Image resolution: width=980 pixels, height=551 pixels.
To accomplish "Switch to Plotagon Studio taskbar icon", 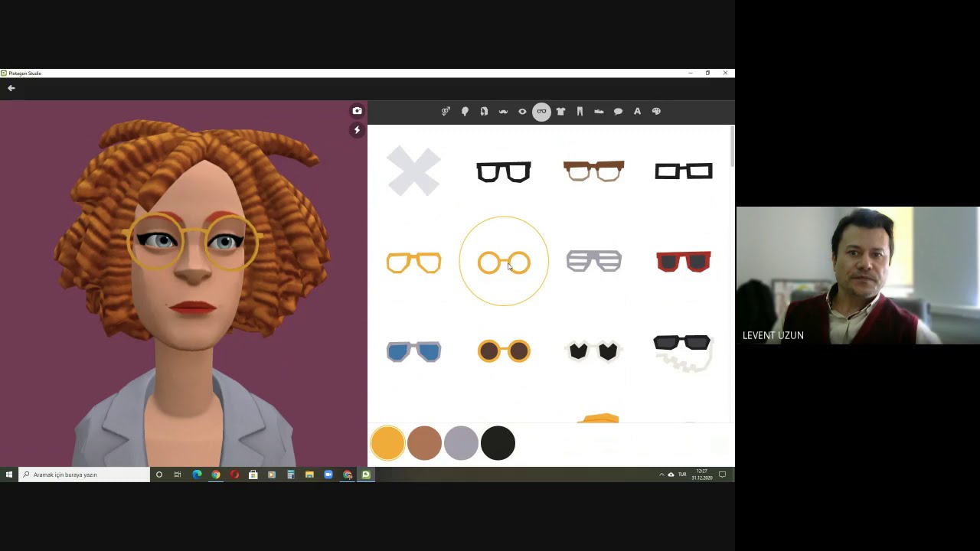I will (x=366, y=474).
